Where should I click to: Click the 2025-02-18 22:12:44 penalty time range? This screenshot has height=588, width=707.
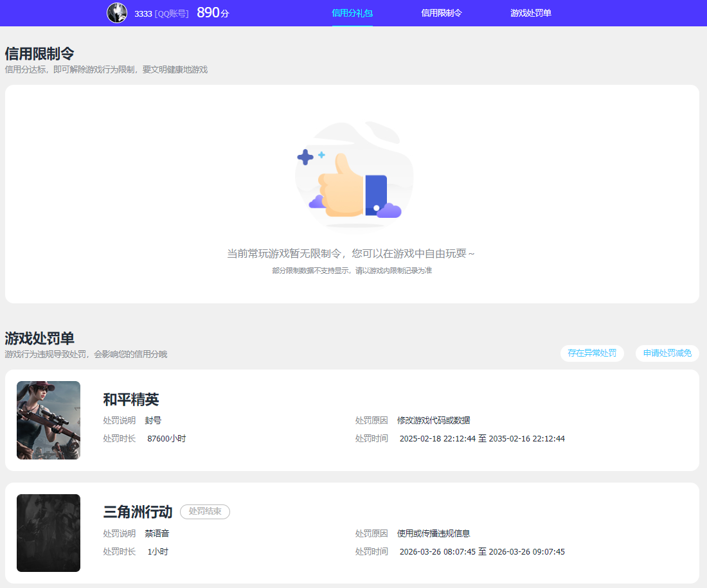[482, 439]
